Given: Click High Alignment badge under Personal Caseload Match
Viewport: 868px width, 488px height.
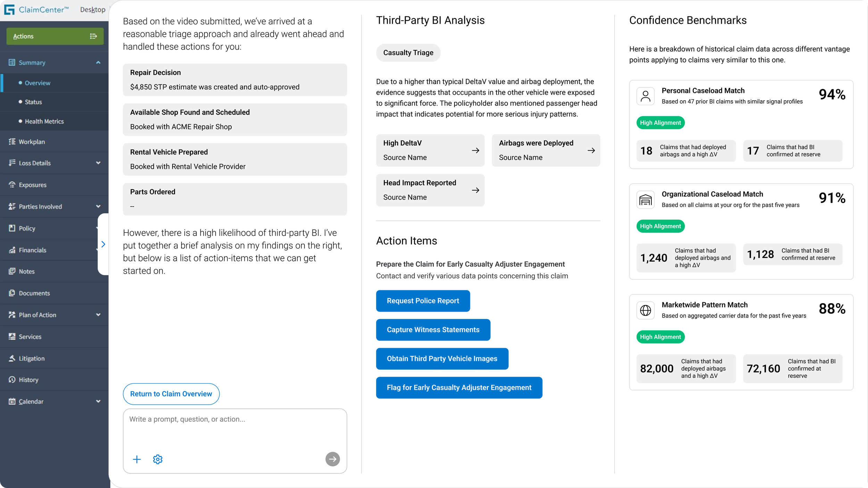Looking at the screenshot, I should pyautogui.click(x=660, y=123).
